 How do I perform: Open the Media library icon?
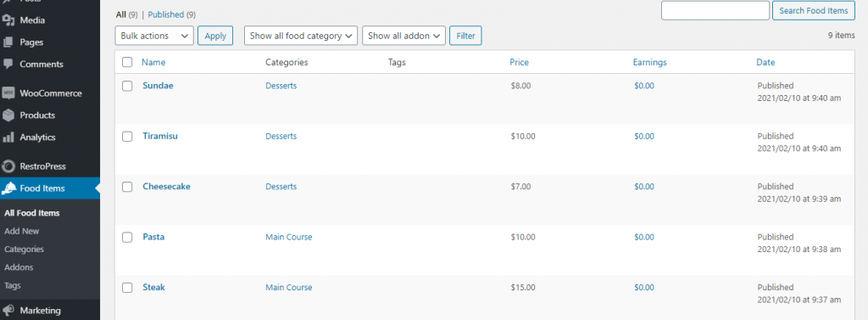point(8,20)
